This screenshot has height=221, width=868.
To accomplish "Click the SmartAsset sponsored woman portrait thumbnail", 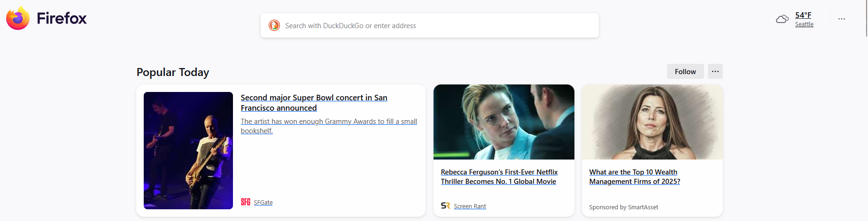I will point(652,122).
